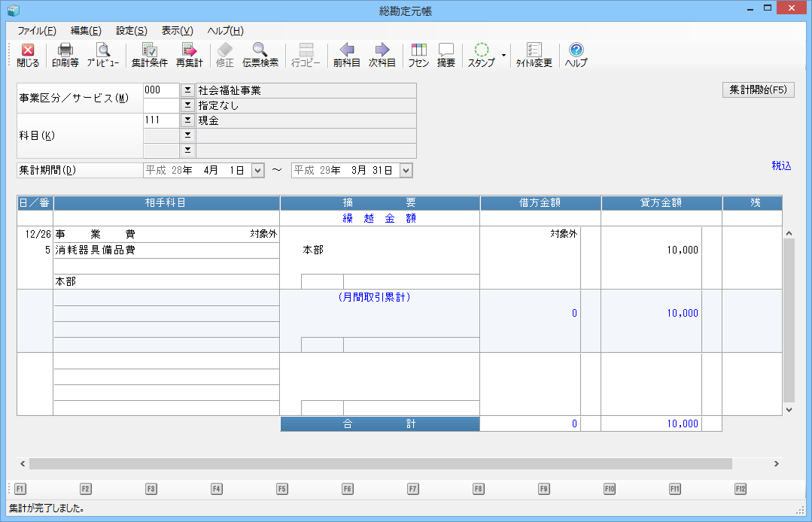812x522 pixels.
Task: Click the horizontal scrollbar at the bottom
Action: 380,464
